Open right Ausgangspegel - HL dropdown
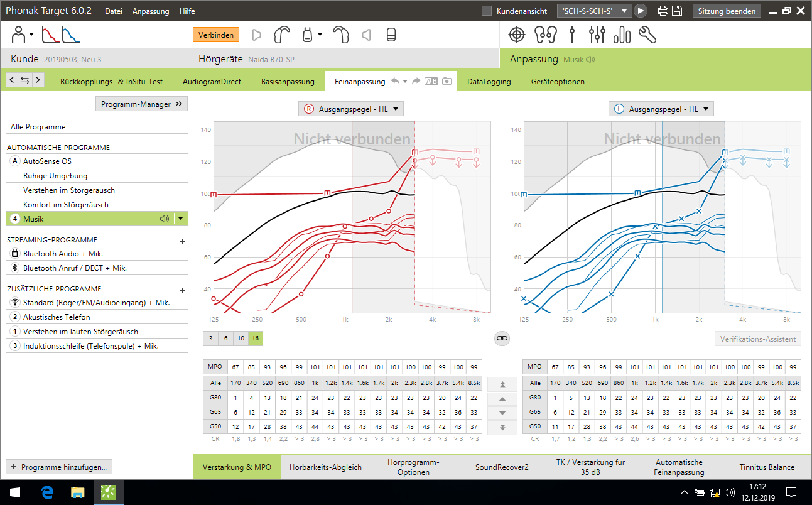The height and width of the screenshot is (505, 812). click(x=351, y=109)
